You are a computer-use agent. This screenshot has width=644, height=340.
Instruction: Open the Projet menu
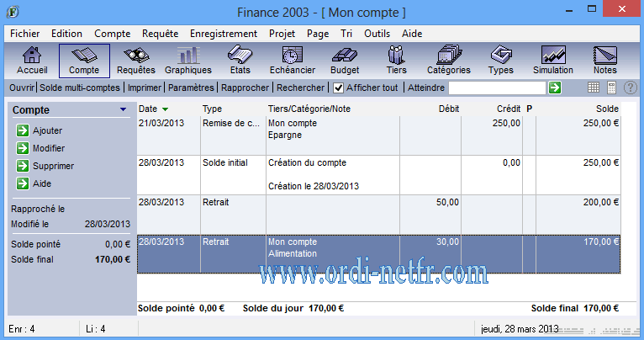tap(282, 34)
